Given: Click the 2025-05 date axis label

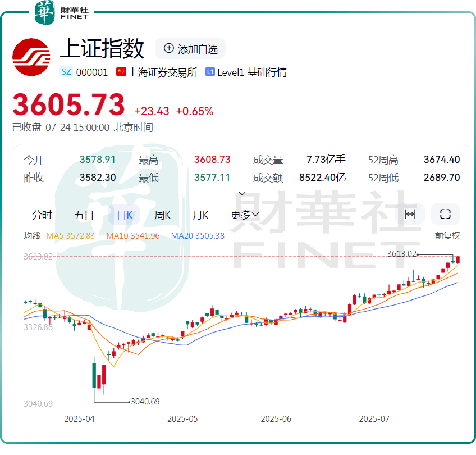Looking at the screenshot, I should pyautogui.click(x=182, y=419).
